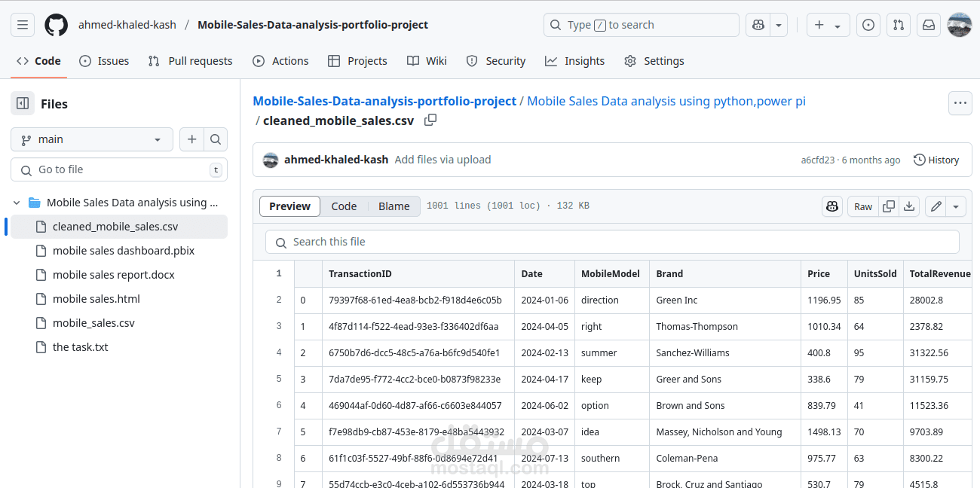The image size is (980, 488).
Task: Copy raw file contents using the copy icon
Action: (x=888, y=206)
